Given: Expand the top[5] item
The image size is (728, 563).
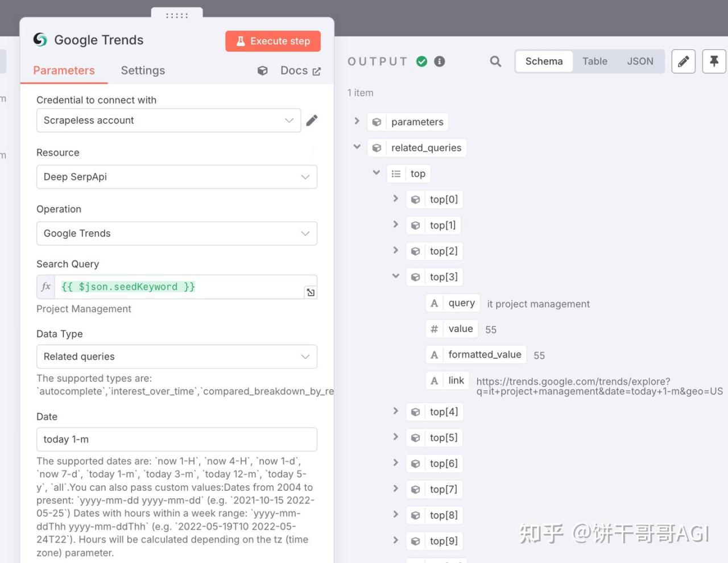Looking at the screenshot, I should tap(395, 437).
